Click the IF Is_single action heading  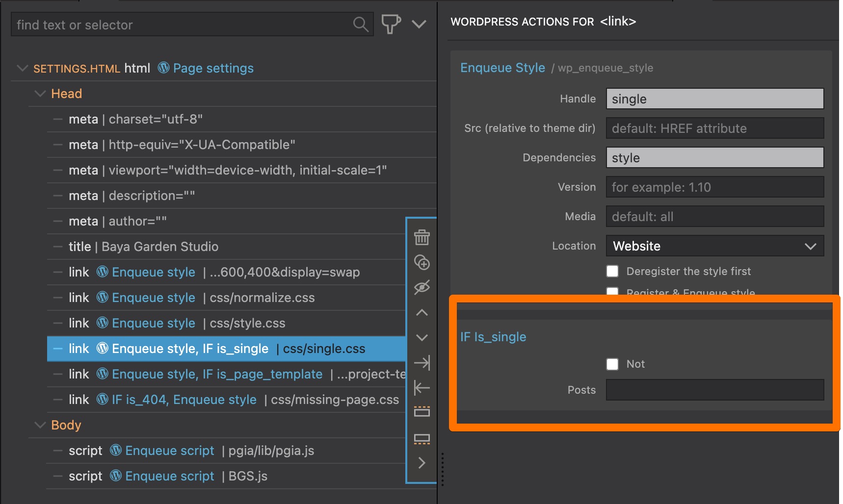click(x=493, y=337)
